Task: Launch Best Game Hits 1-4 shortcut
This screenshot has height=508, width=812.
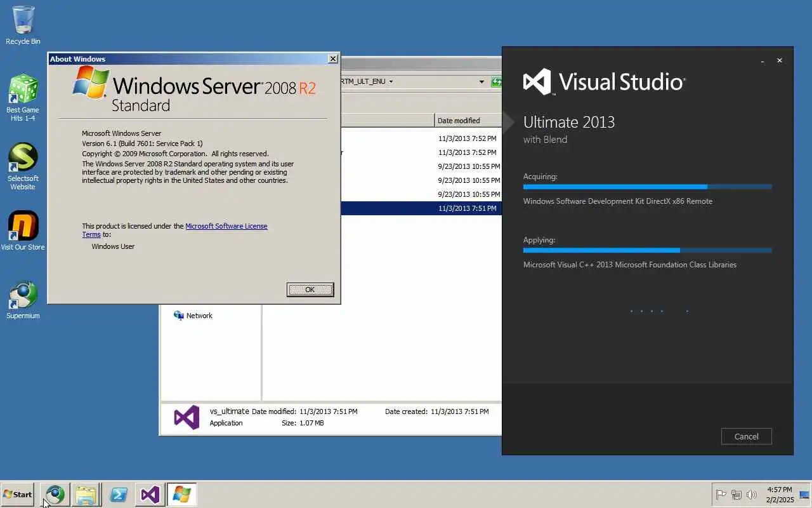Action: pos(23,98)
